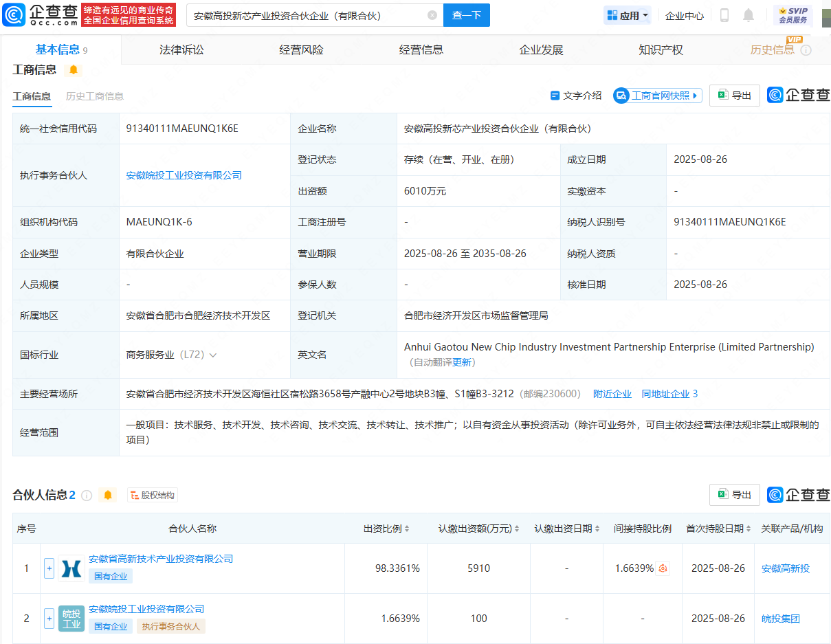Click the info icon beside 合伙人信息

click(87, 495)
